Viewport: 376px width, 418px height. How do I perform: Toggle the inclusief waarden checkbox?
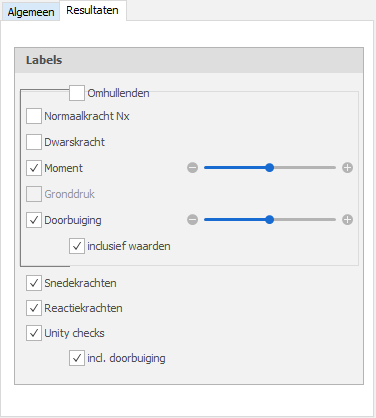(x=77, y=246)
